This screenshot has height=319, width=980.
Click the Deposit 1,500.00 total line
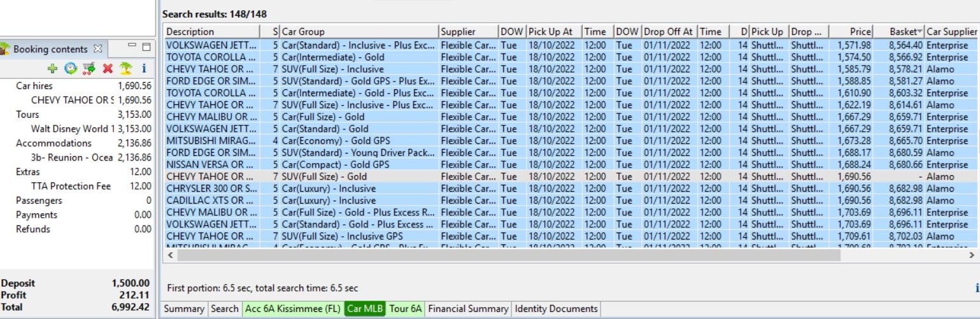point(75,283)
